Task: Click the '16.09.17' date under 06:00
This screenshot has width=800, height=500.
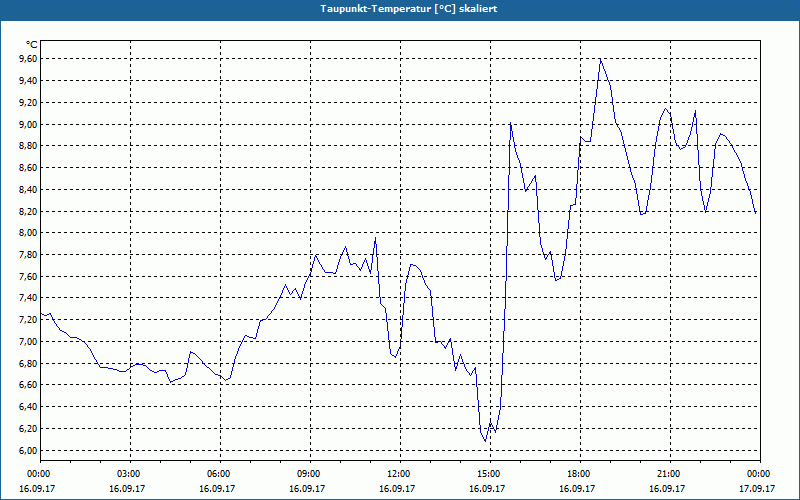Action: click(x=217, y=488)
